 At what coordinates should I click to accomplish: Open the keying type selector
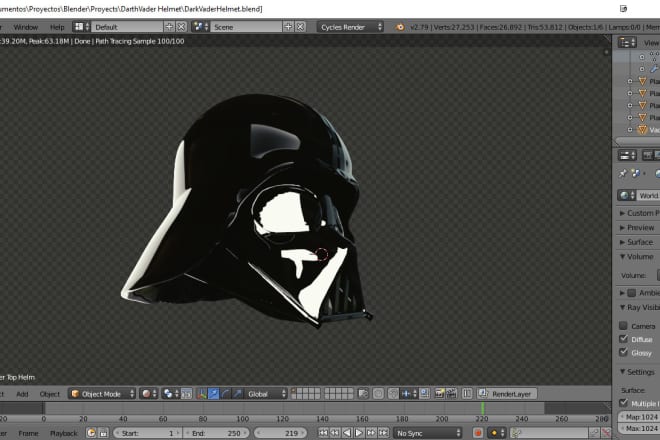tap(496, 433)
